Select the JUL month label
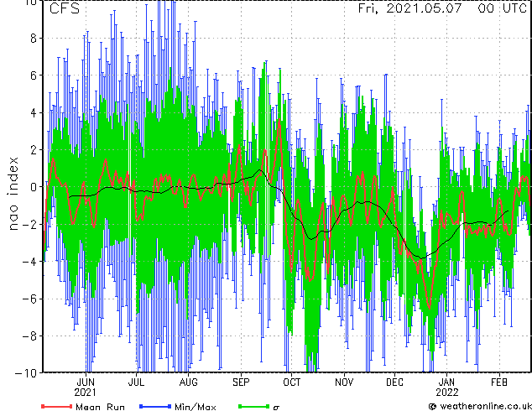Viewport: 532px width, 411px height. click(136, 382)
